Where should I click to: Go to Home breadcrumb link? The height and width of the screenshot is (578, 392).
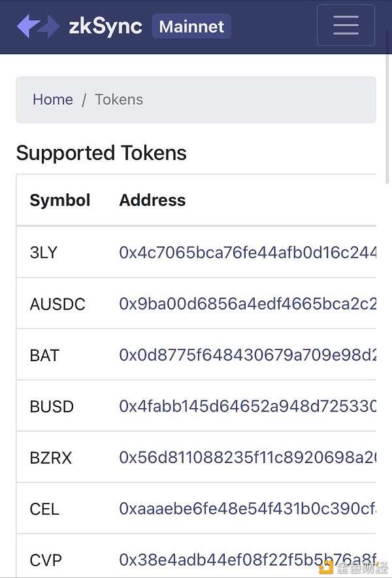tap(53, 99)
